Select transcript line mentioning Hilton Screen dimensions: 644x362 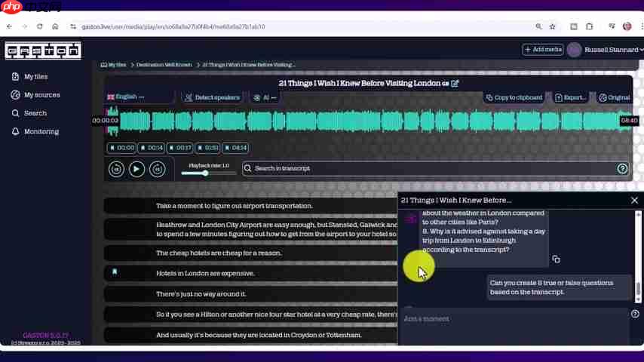[x=250, y=314]
